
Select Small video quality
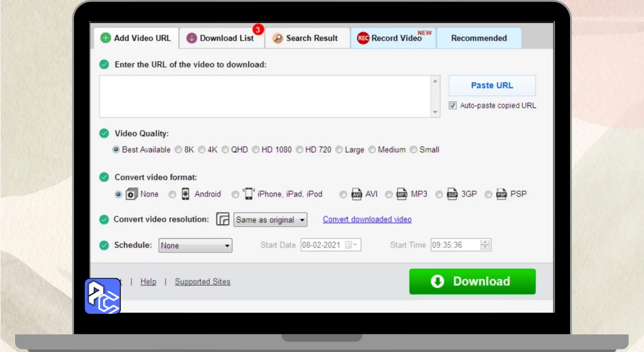(x=413, y=149)
